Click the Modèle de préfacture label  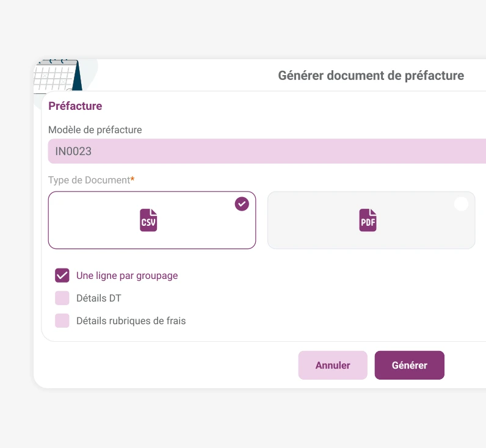pyautogui.click(x=95, y=129)
